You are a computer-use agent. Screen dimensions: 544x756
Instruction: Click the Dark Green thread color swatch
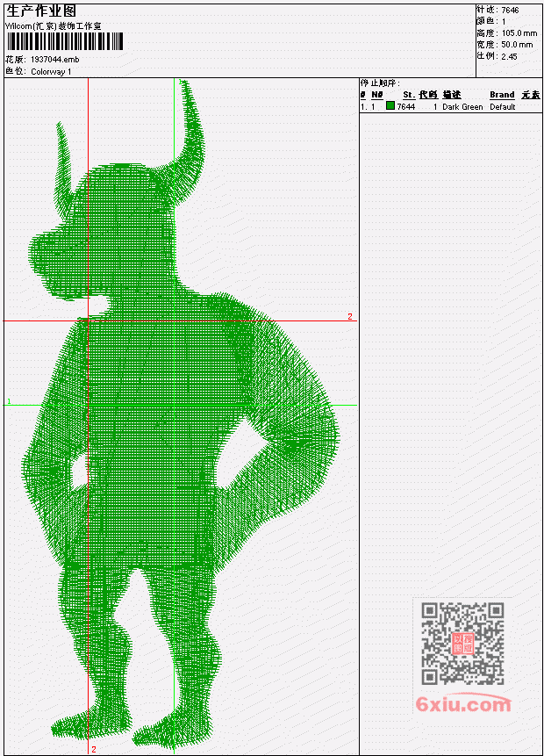390,105
